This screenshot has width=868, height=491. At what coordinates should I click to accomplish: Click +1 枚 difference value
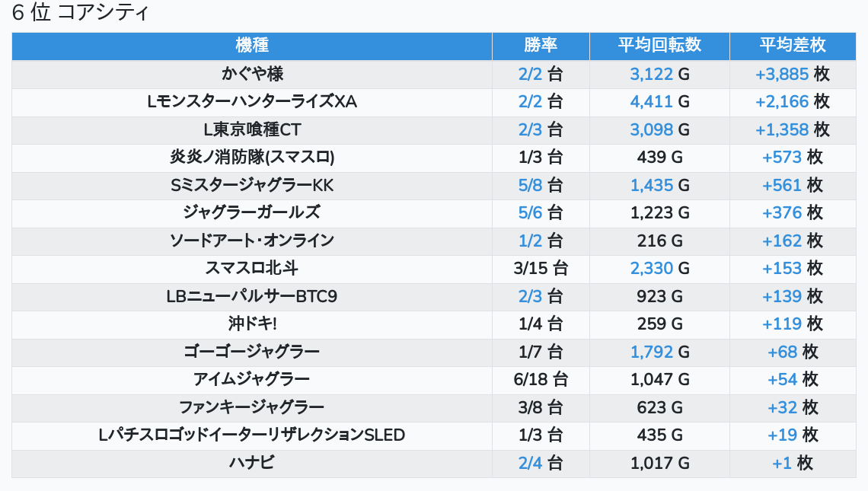click(792, 463)
